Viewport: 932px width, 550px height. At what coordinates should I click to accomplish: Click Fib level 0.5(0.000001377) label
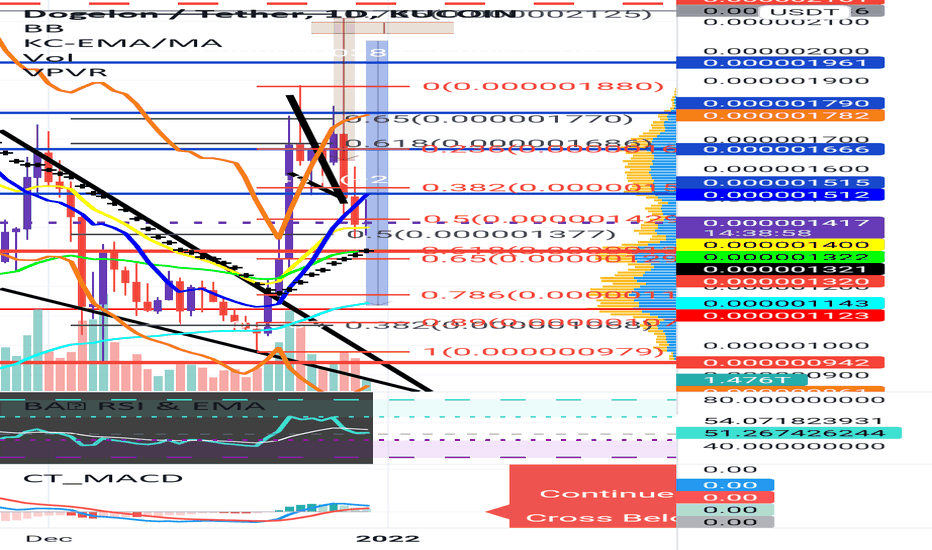[x=481, y=234]
